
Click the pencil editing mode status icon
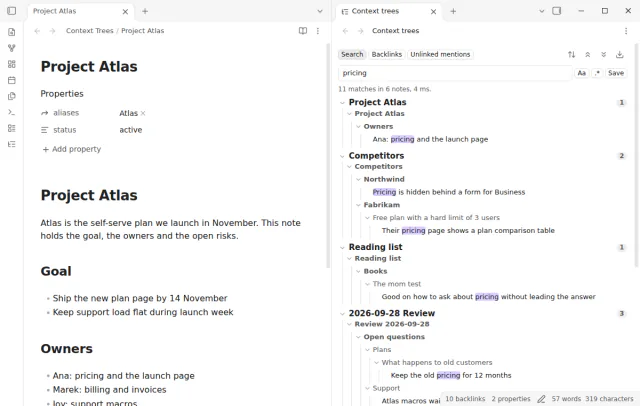[x=541, y=399]
